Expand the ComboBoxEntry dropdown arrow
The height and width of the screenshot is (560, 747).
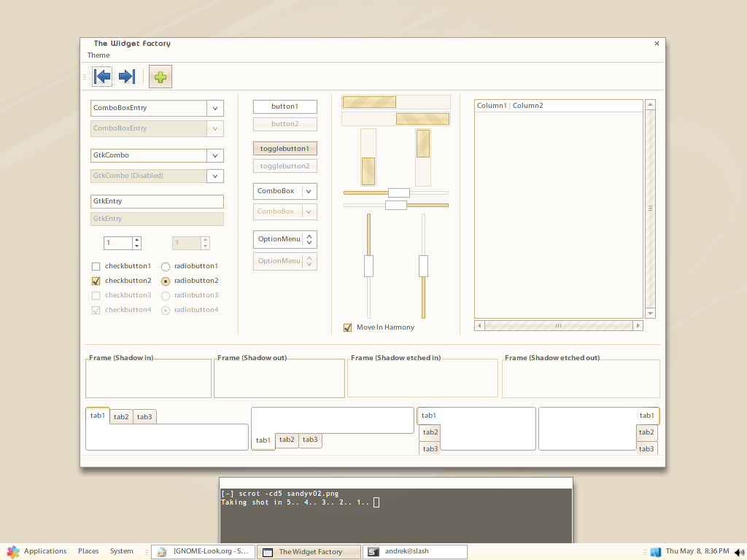click(x=214, y=108)
